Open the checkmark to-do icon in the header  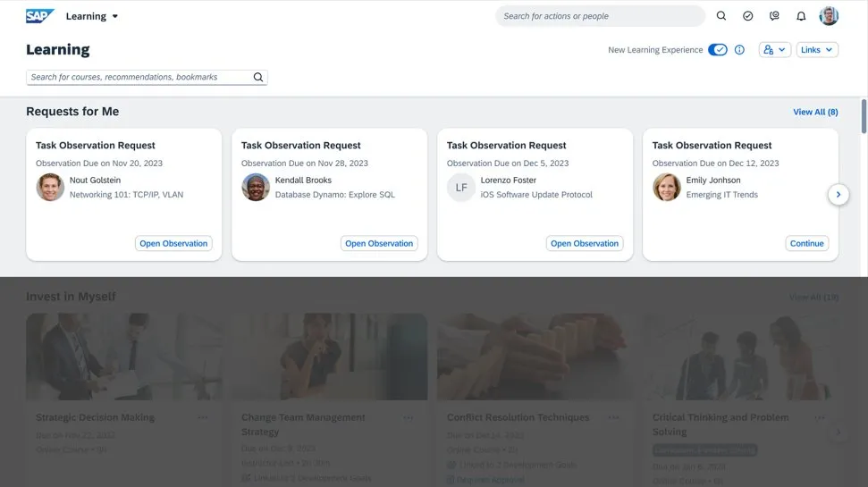tap(748, 16)
